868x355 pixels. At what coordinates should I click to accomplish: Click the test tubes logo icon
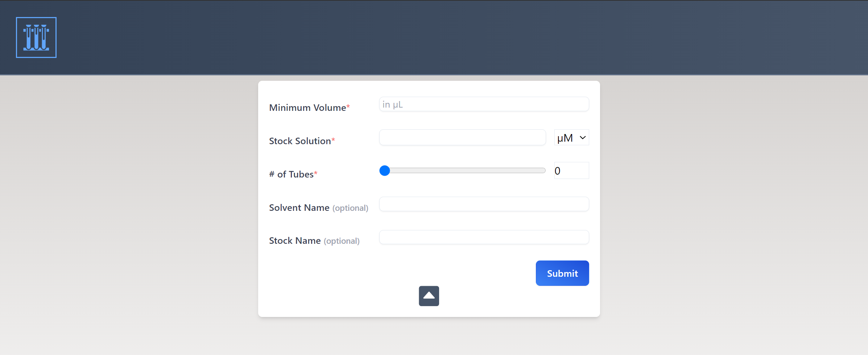pos(36,37)
